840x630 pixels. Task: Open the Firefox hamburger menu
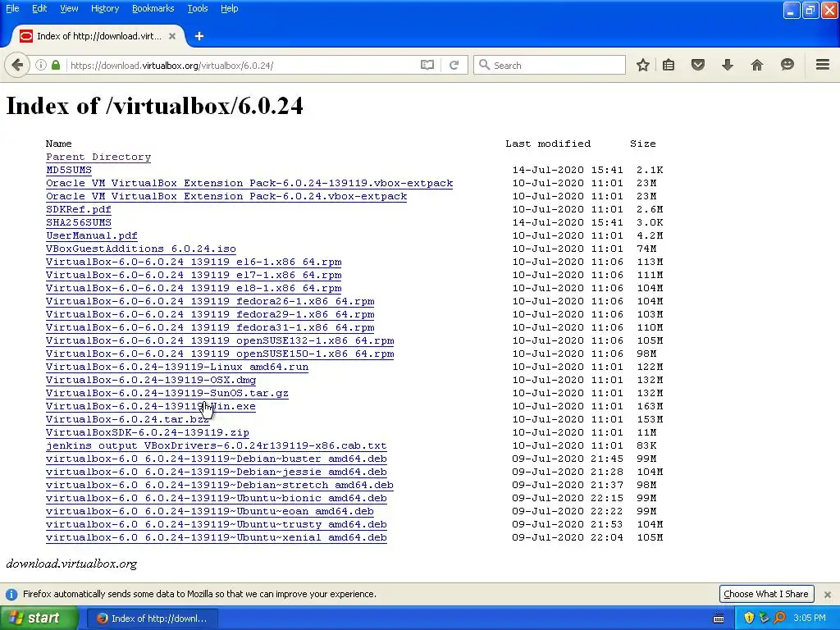(x=823, y=65)
